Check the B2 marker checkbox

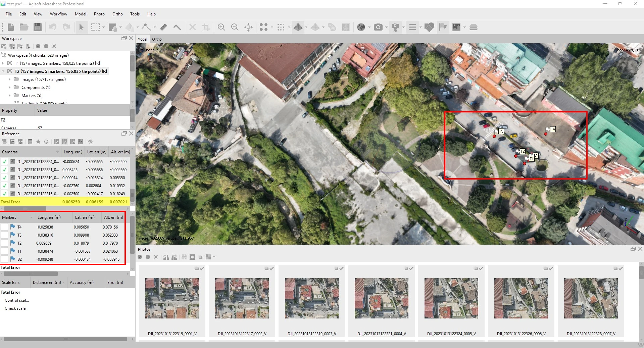point(4,259)
